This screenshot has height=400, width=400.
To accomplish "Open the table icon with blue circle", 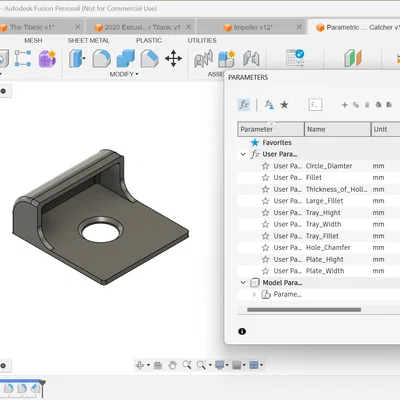I will (295, 58).
